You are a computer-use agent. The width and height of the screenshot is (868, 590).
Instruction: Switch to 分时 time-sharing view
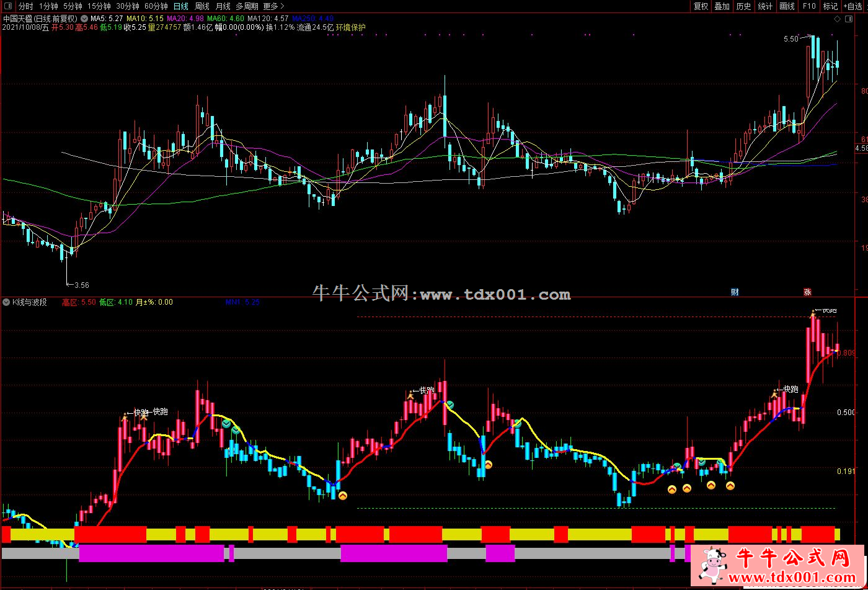pyautogui.click(x=25, y=6)
